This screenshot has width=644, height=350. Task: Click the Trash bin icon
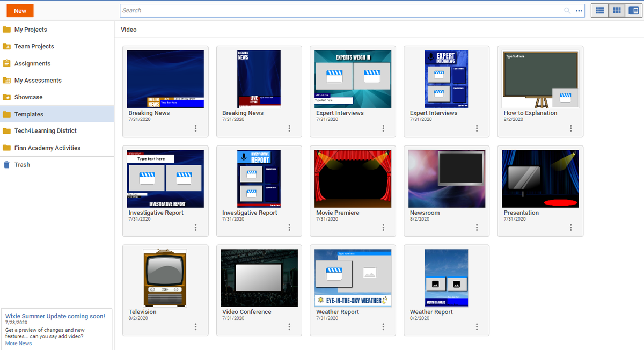pyautogui.click(x=7, y=165)
